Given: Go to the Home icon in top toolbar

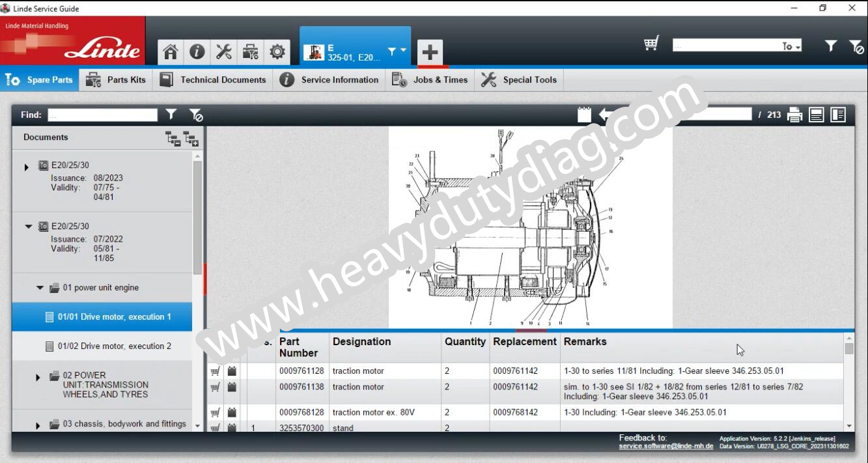Looking at the screenshot, I should (171, 51).
